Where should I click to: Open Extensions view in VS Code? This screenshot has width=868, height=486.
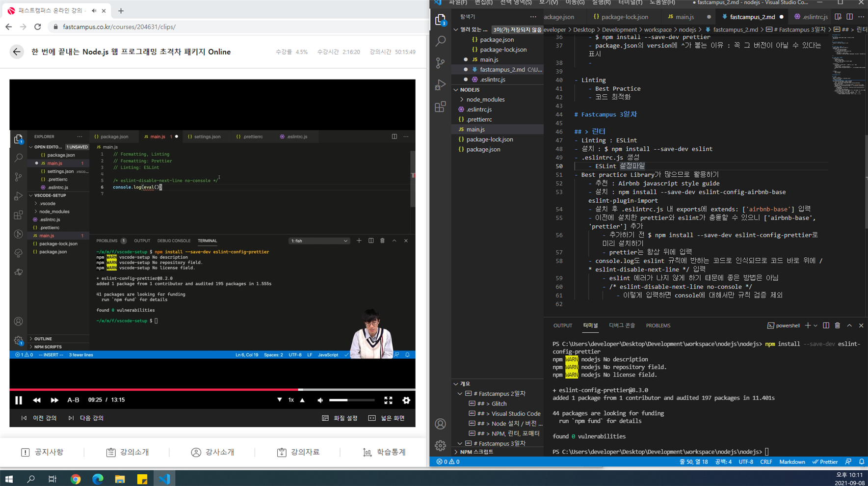pyautogui.click(x=440, y=107)
